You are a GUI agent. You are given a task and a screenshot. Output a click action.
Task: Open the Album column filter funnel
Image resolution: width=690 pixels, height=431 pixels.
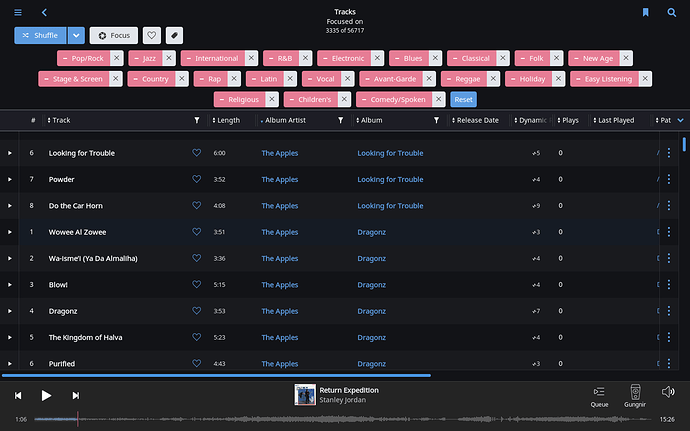(436, 120)
